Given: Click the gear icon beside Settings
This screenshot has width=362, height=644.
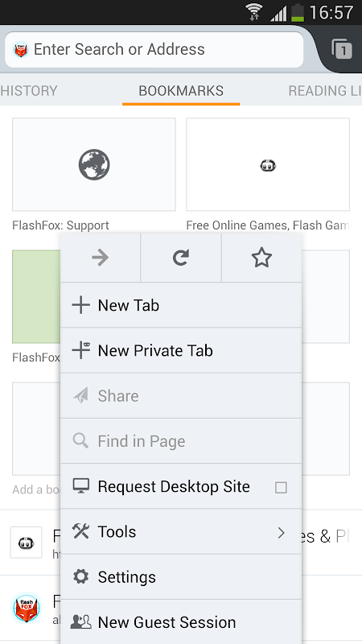Looking at the screenshot, I should click(81, 576).
